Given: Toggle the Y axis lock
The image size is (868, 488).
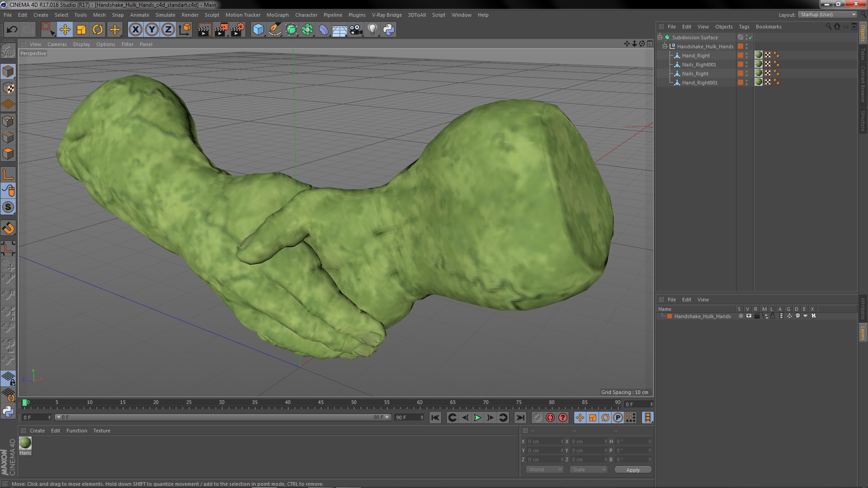Looking at the screenshot, I should [152, 30].
